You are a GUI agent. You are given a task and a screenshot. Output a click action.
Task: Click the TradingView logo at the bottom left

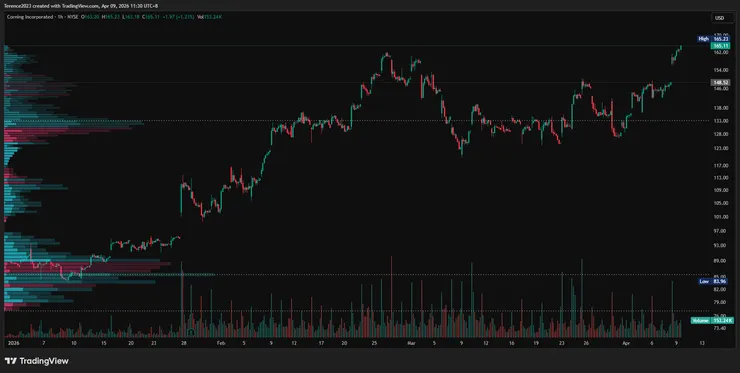(x=37, y=361)
